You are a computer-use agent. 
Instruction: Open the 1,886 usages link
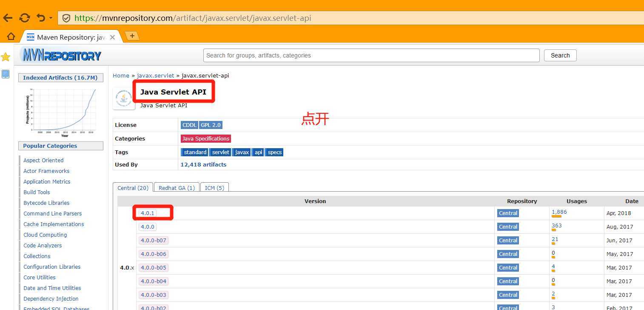coord(559,212)
